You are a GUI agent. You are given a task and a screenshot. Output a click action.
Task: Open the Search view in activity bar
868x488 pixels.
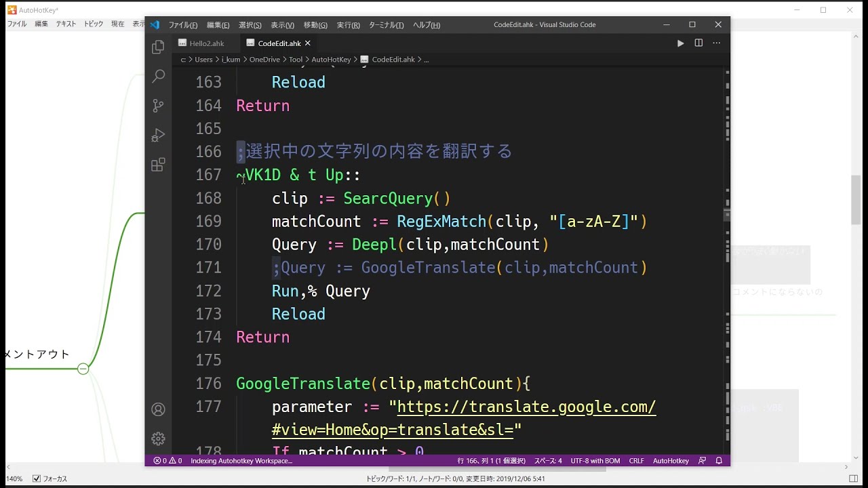point(158,77)
